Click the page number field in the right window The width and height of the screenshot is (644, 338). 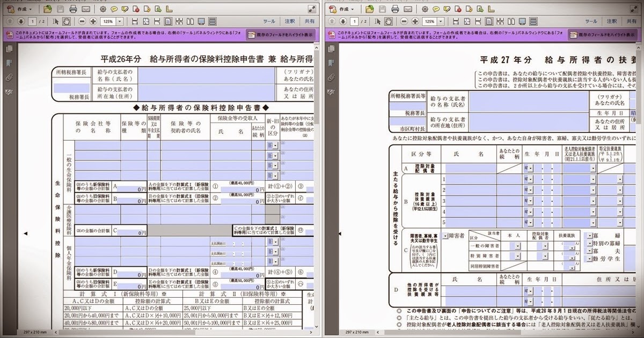[354, 21]
